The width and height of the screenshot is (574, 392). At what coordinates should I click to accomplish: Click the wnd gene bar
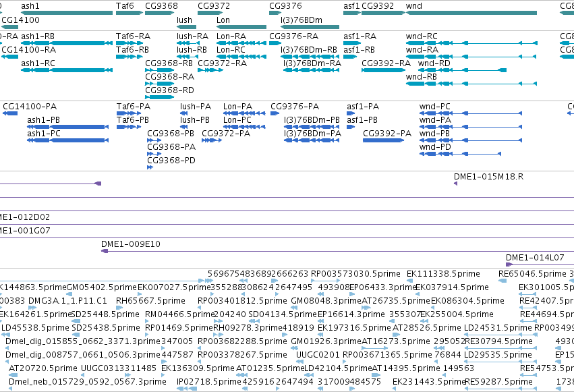[471, 13]
